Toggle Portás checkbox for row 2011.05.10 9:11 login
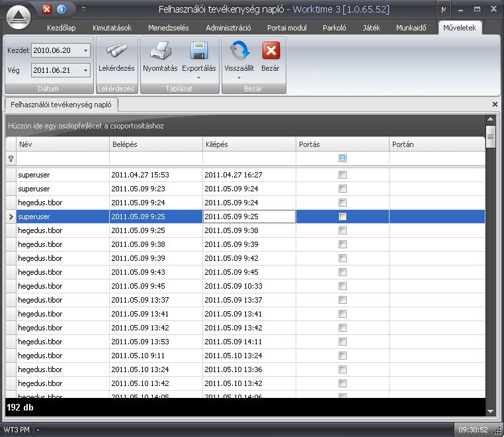Viewport: 504px width, 437px height. click(343, 356)
